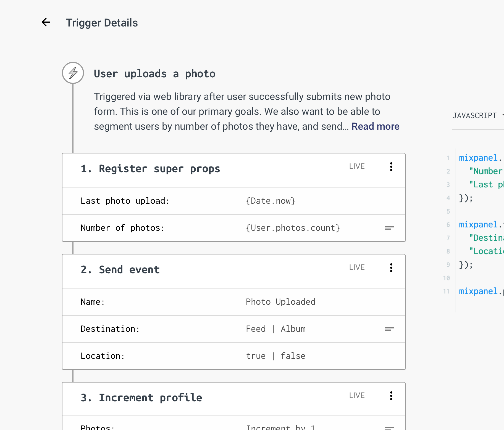Click the User uploads a photo title
Image resolution: width=504 pixels, height=430 pixels.
pos(154,74)
